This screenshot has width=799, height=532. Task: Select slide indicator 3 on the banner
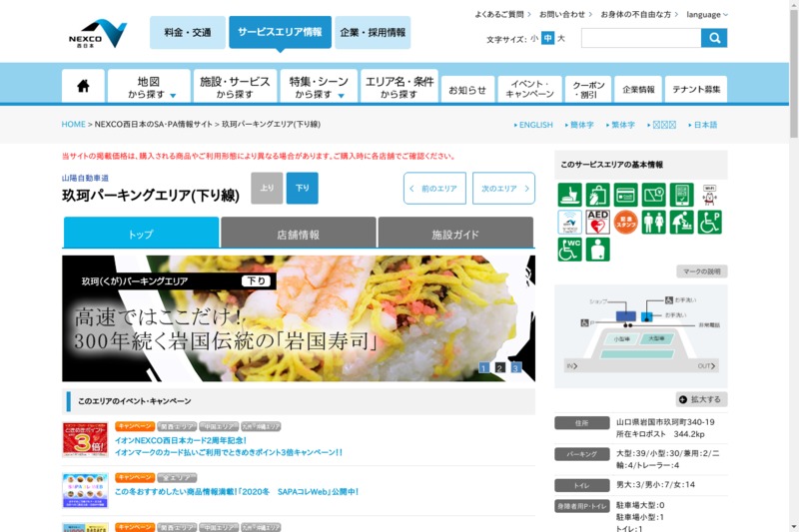pos(516,367)
